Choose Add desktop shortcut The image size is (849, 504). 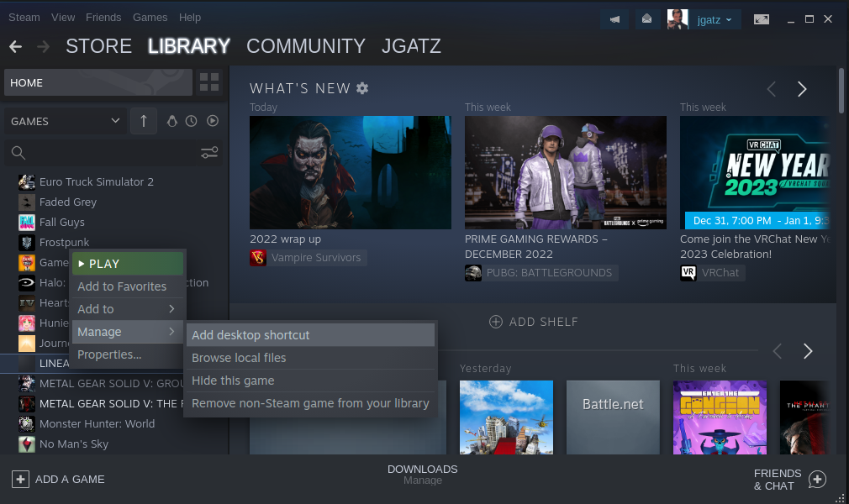[310, 335]
